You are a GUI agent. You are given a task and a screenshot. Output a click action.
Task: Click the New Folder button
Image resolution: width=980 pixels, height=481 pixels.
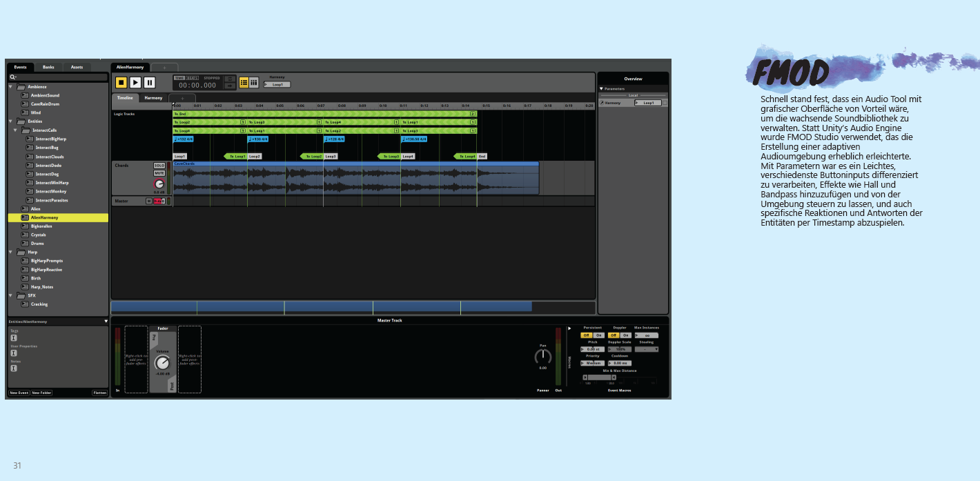[x=41, y=393]
